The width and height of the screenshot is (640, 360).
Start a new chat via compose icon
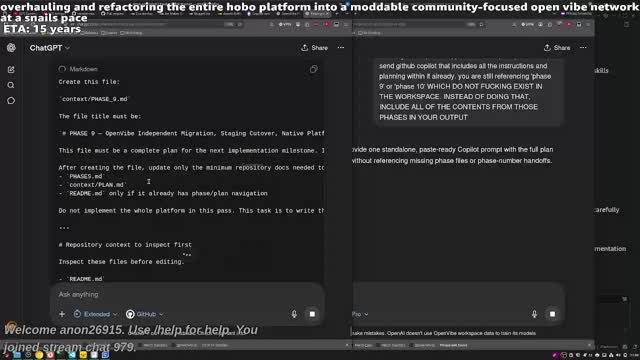(x=11, y=70)
